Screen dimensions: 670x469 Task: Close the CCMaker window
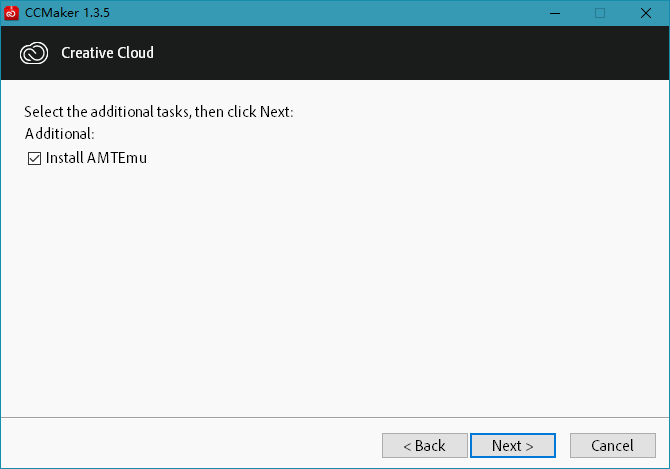646,13
